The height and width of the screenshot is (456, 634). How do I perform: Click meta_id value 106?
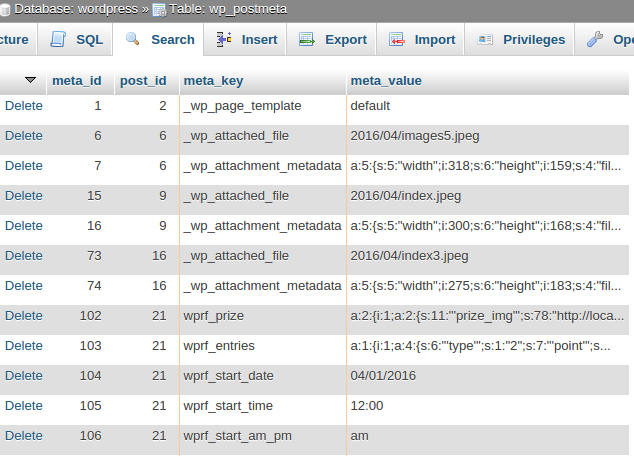[91, 436]
